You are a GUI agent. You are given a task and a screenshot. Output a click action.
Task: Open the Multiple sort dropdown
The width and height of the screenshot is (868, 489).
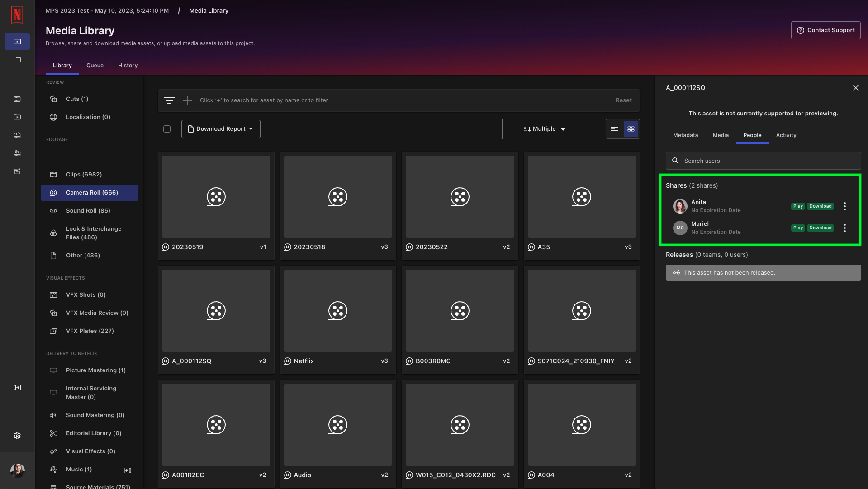coord(545,129)
